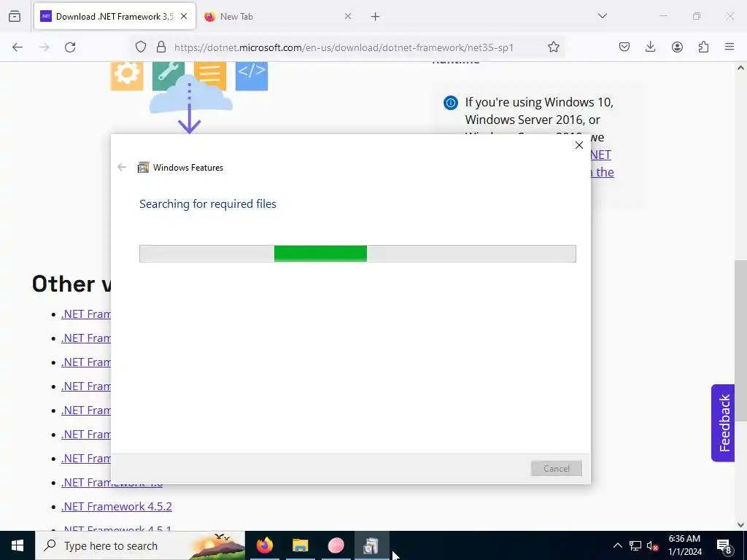Go back to the previous page

click(18, 47)
